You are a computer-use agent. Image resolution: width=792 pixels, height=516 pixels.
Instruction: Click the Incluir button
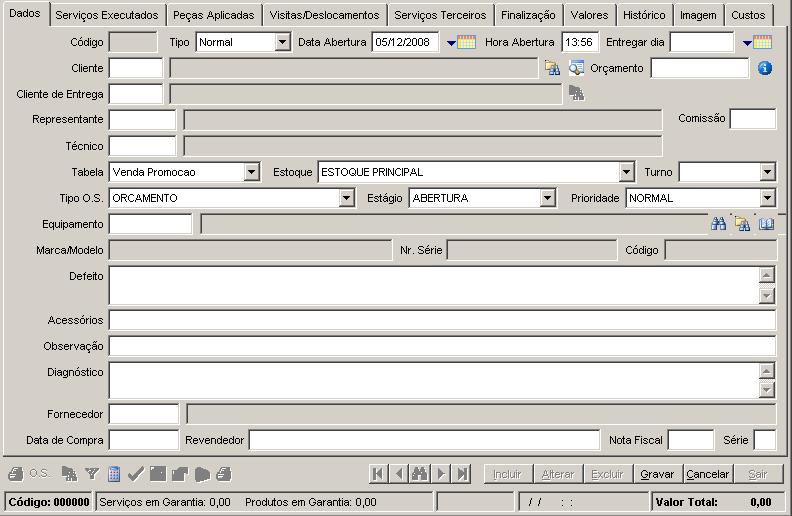(507, 474)
